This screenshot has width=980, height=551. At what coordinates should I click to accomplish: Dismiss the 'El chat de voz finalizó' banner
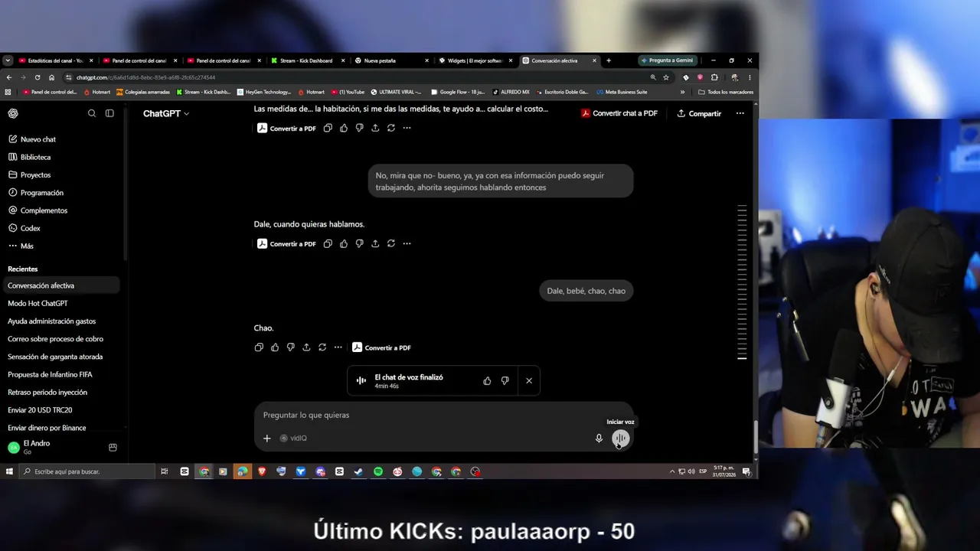tap(528, 381)
